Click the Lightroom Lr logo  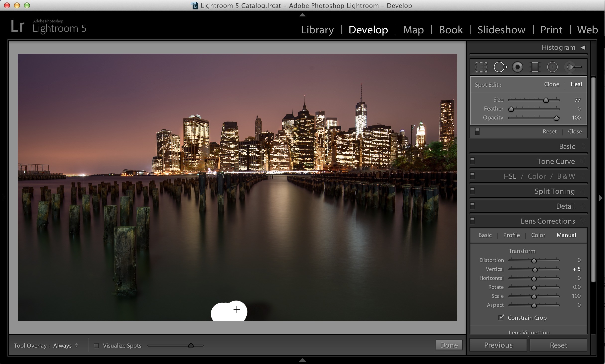pyautogui.click(x=18, y=26)
